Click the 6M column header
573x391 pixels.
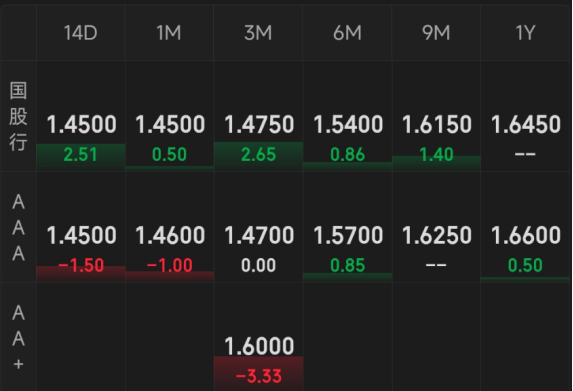click(x=347, y=33)
